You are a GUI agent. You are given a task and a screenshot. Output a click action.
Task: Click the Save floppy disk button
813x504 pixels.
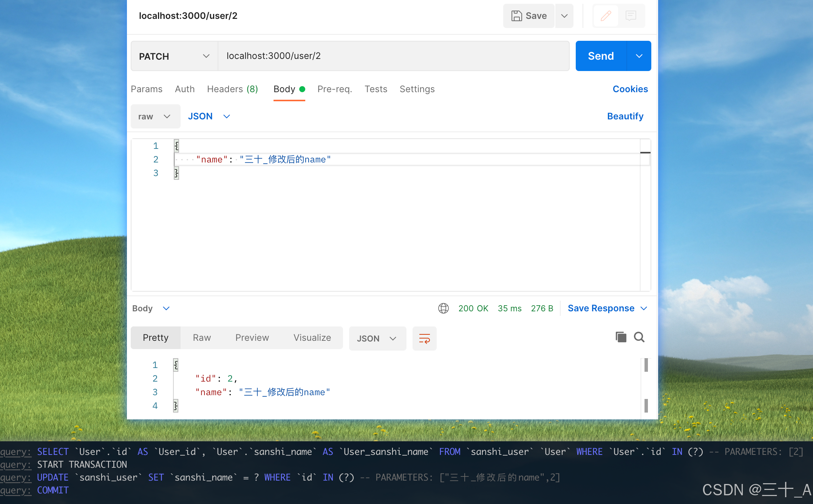(x=529, y=16)
